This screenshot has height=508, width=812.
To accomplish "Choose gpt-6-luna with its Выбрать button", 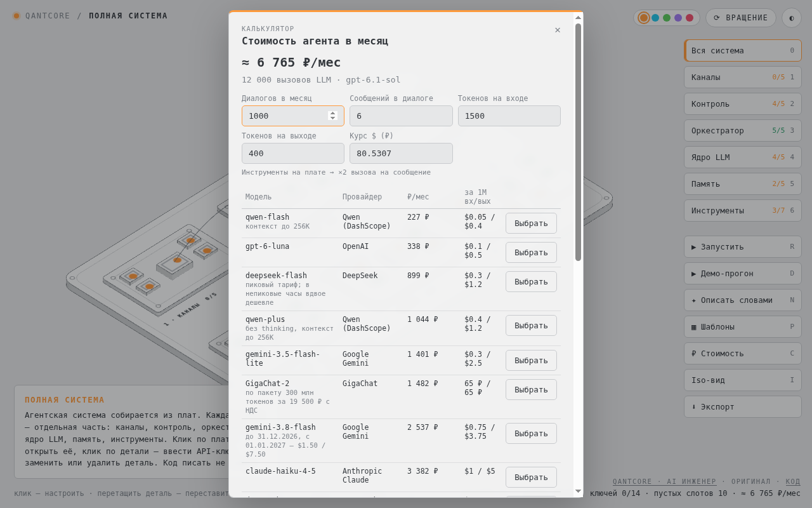I will 531,252.
